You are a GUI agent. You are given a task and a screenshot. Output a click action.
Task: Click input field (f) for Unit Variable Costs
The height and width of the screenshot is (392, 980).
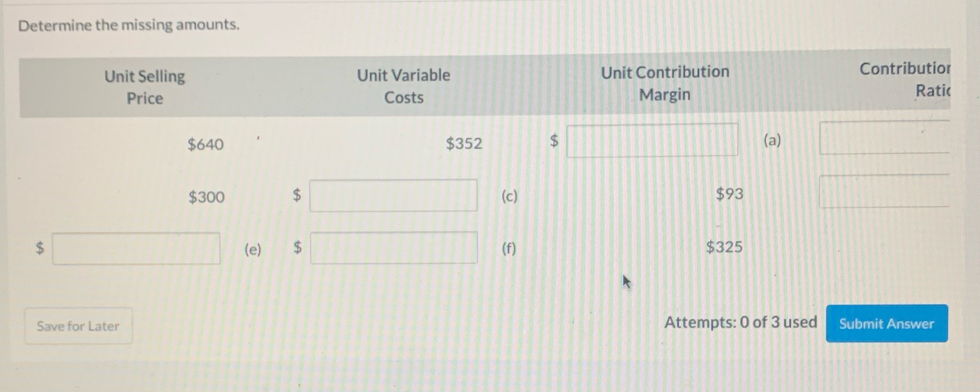(x=394, y=248)
